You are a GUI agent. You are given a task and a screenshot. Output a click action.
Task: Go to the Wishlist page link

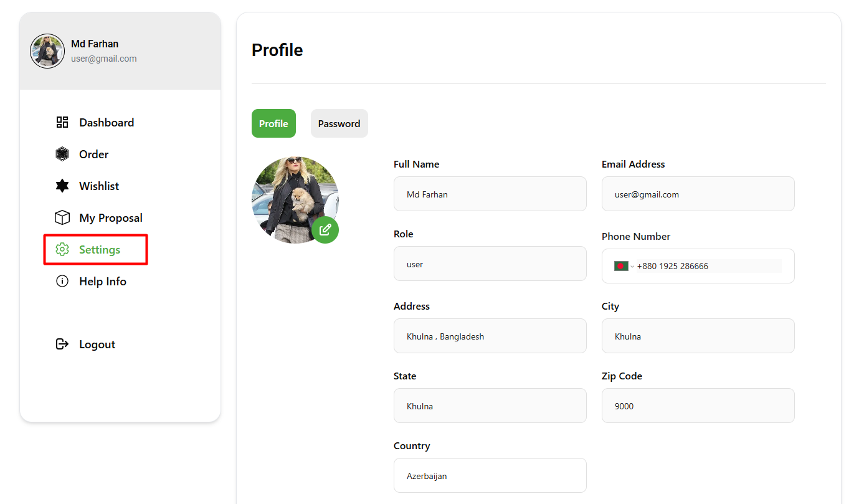[x=99, y=186]
